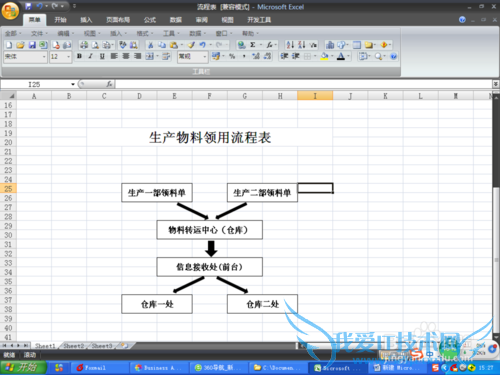Open the number format dropdown

click(x=205, y=57)
